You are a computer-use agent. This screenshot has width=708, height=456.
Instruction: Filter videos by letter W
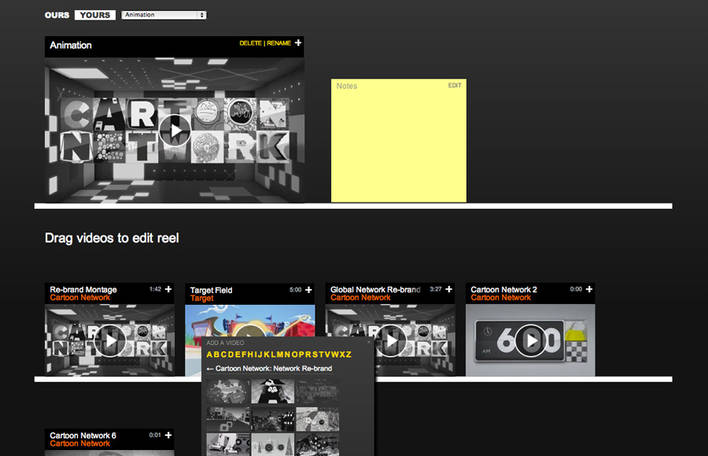[x=335, y=354]
